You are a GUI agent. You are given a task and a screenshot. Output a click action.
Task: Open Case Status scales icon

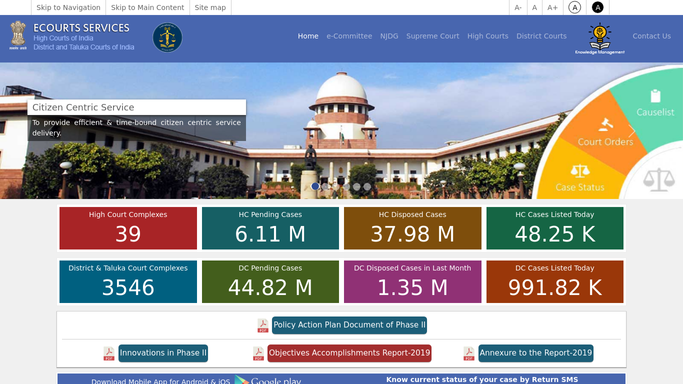(x=580, y=171)
